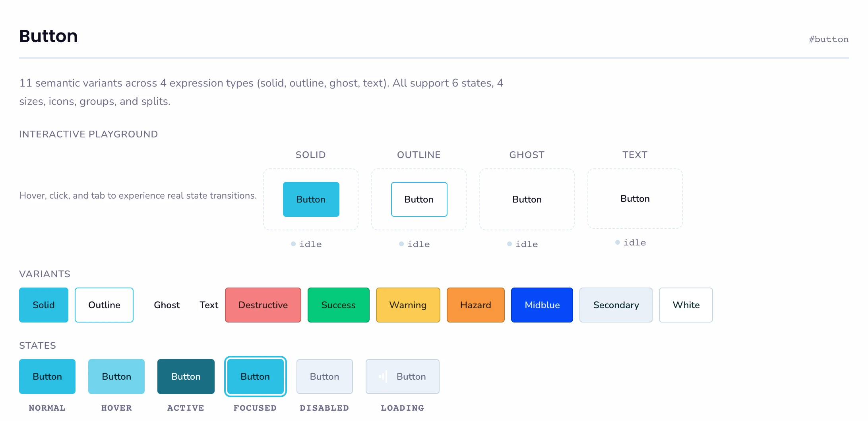
Task: Click the Button page heading
Action: click(48, 36)
